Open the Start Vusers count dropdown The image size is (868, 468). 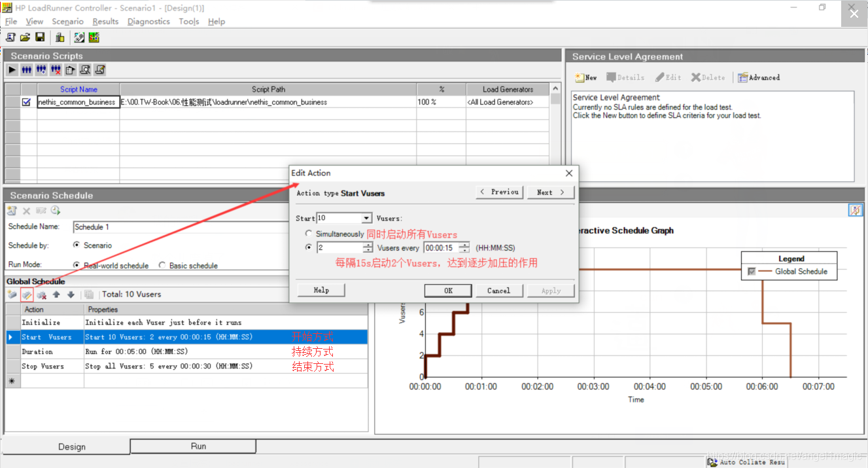366,219
